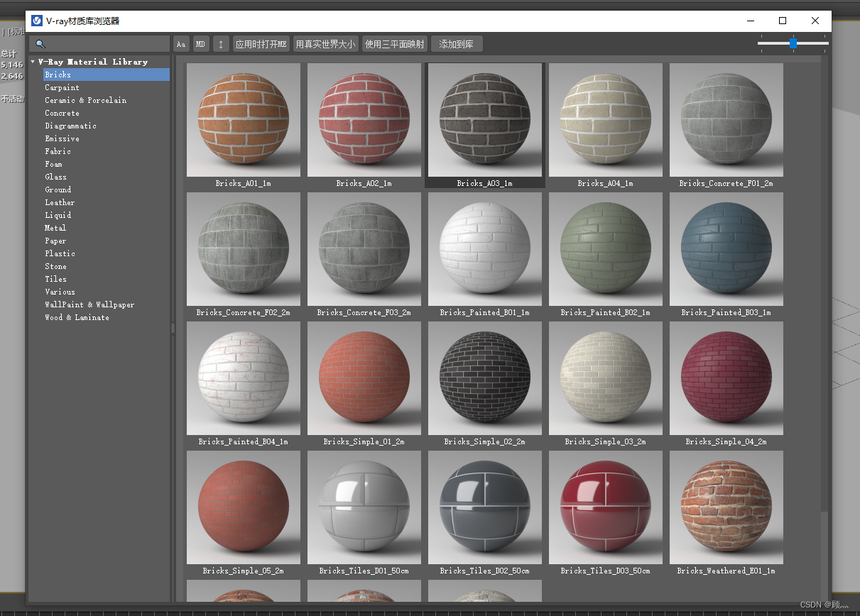Select the Paper category
The image size is (860, 616).
click(55, 241)
